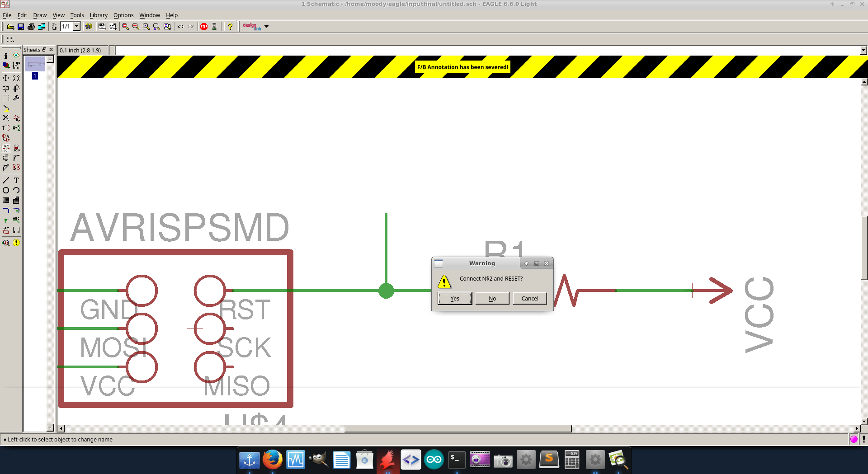Open the Arduino IDE from the dock
Screen dimensions: 868x474
(x=434, y=460)
